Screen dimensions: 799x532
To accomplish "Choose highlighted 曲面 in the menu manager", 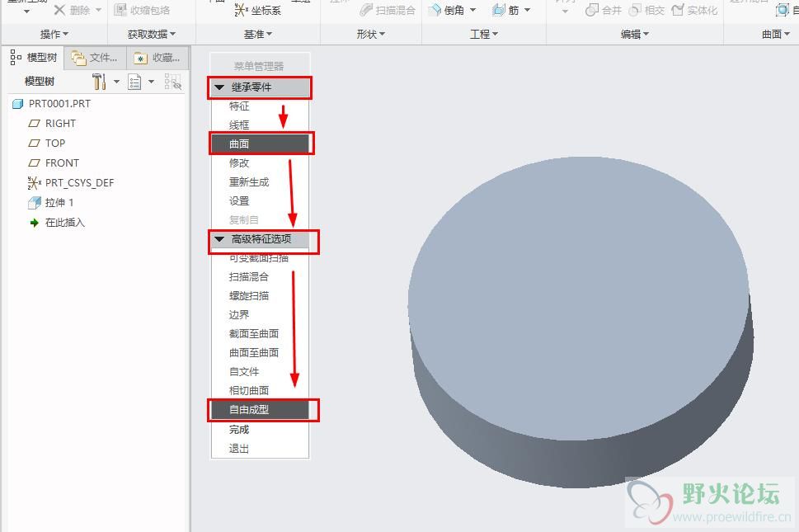I will (260, 144).
